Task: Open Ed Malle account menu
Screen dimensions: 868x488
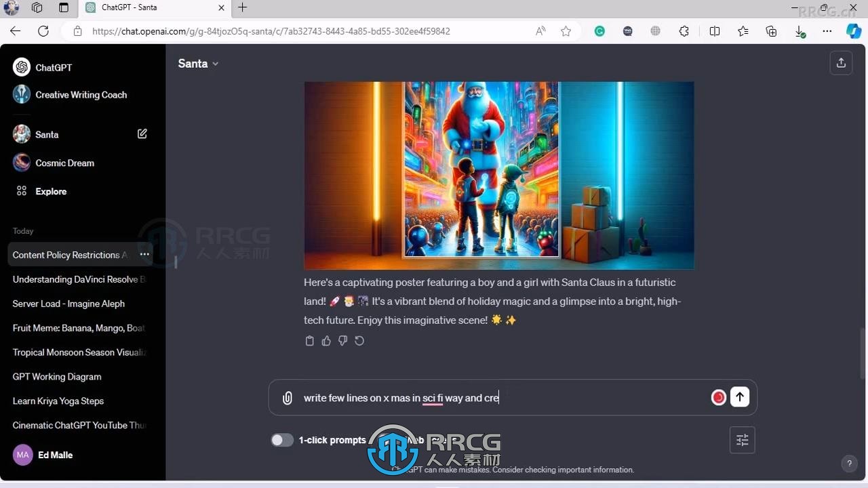Action: 83,455
